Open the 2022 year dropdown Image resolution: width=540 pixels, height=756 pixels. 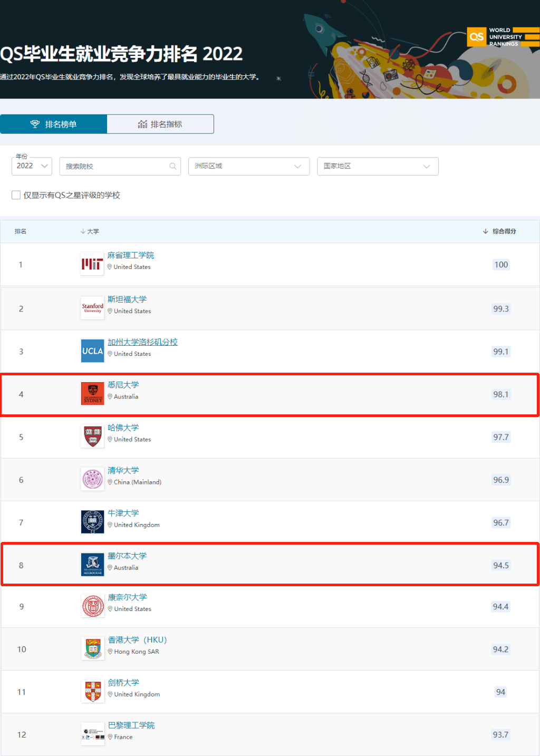click(x=32, y=166)
